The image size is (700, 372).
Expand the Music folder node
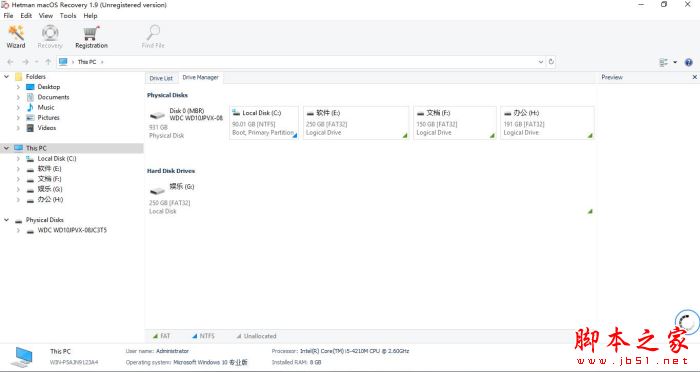(x=18, y=108)
